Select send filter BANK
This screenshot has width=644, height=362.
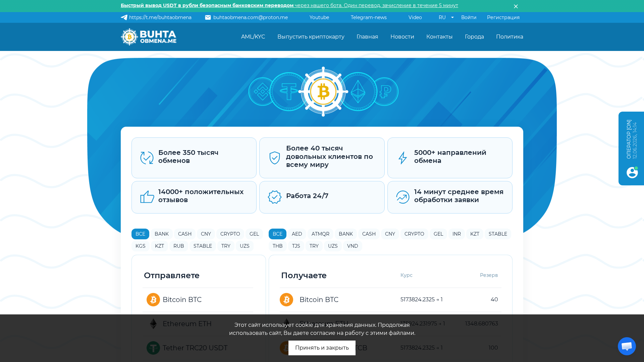pyautogui.click(x=162, y=234)
